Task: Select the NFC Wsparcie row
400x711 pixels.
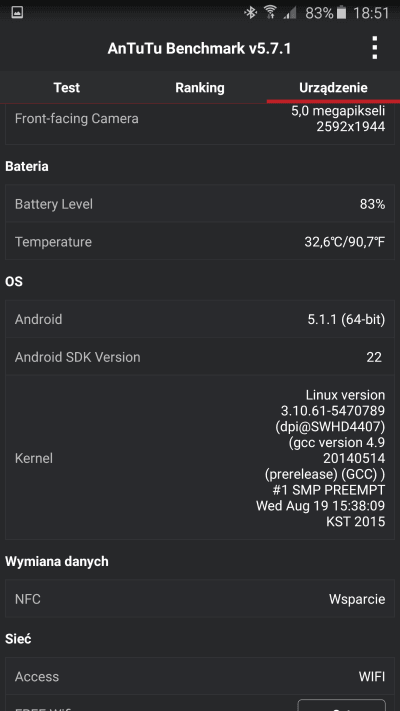Action: pos(200,599)
